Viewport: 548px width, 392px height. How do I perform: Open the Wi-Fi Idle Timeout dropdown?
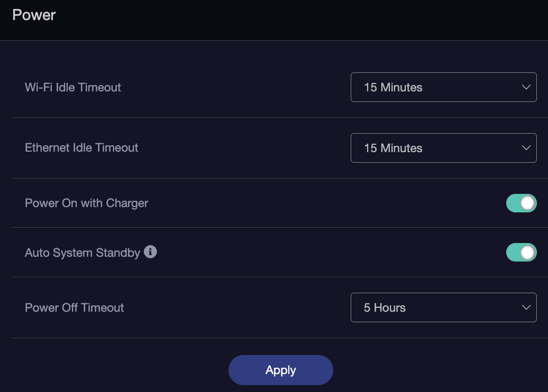(x=443, y=87)
